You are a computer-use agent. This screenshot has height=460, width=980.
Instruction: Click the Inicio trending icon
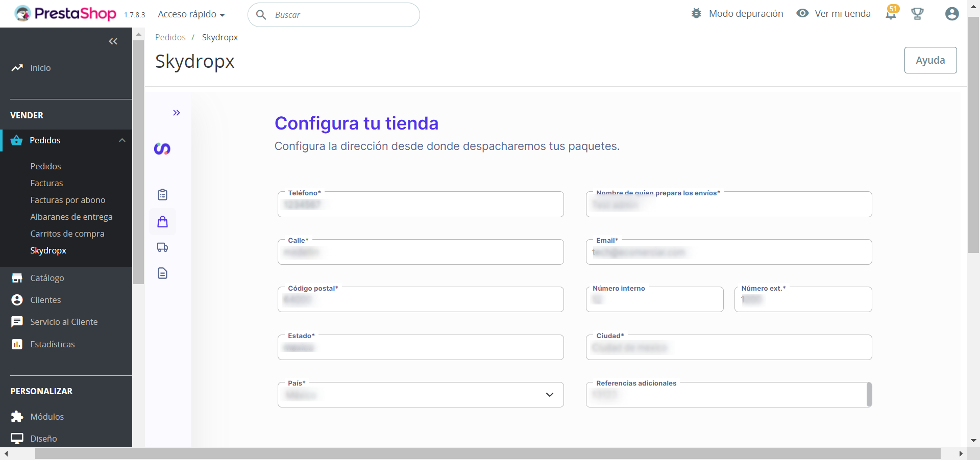(x=17, y=67)
